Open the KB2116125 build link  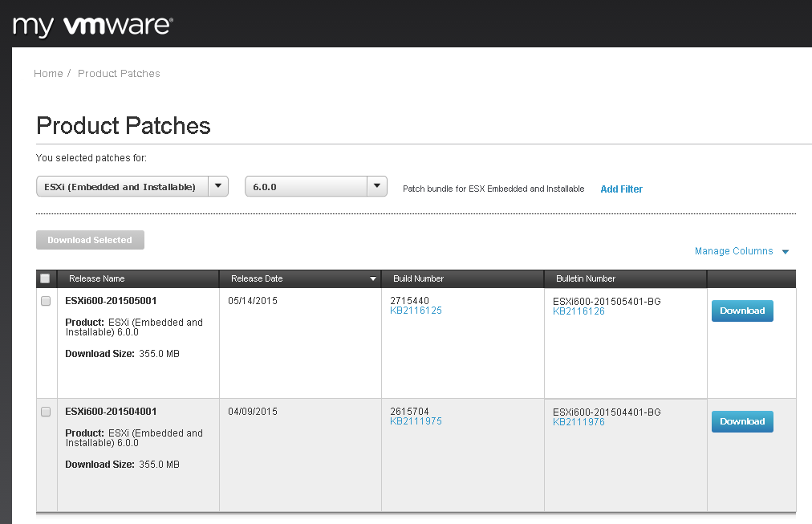[416, 311]
